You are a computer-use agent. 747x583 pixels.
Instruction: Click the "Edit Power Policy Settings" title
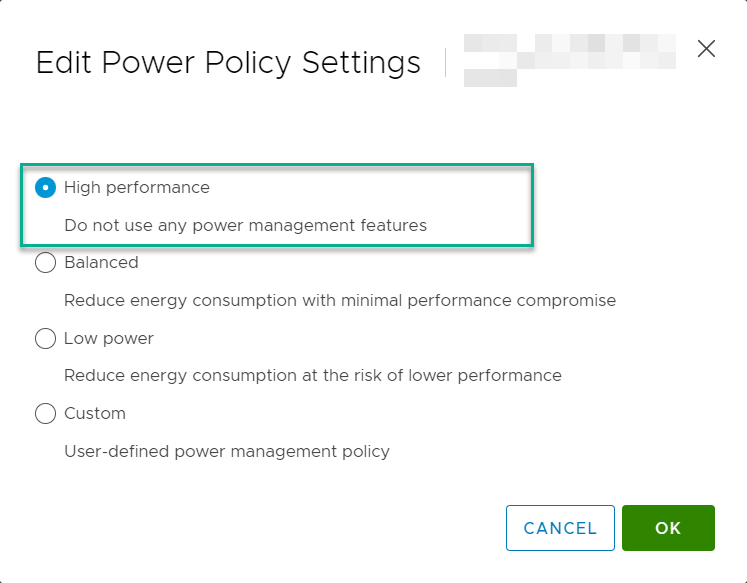[x=228, y=62]
